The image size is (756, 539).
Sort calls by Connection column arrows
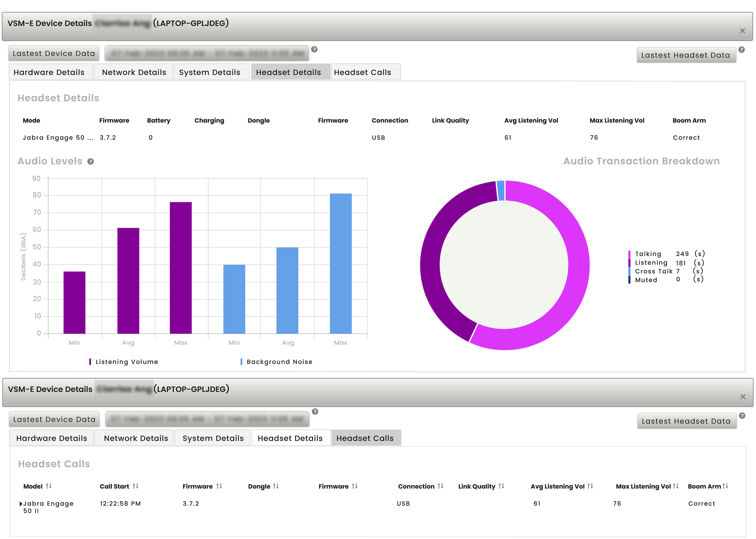tap(440, 486)
